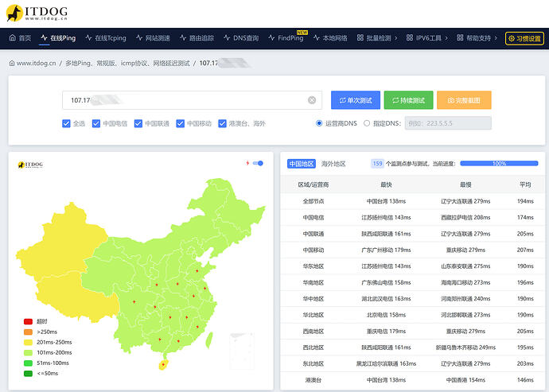Select 指定DNS radio option

367,123
